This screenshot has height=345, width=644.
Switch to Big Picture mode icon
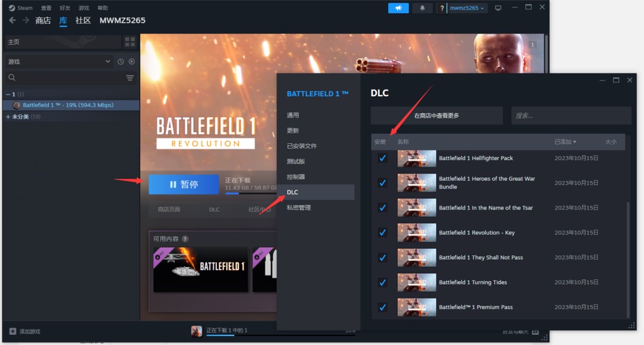click(x=498, y=8)
